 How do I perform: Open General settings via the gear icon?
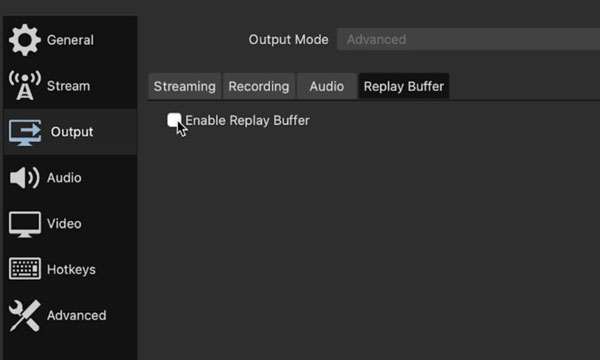(25, 40)
